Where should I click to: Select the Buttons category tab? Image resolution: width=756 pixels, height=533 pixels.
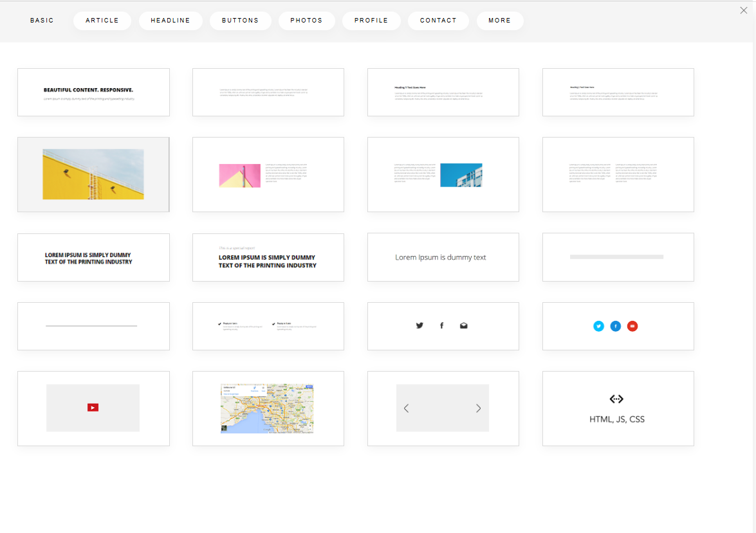coord(240,21)
